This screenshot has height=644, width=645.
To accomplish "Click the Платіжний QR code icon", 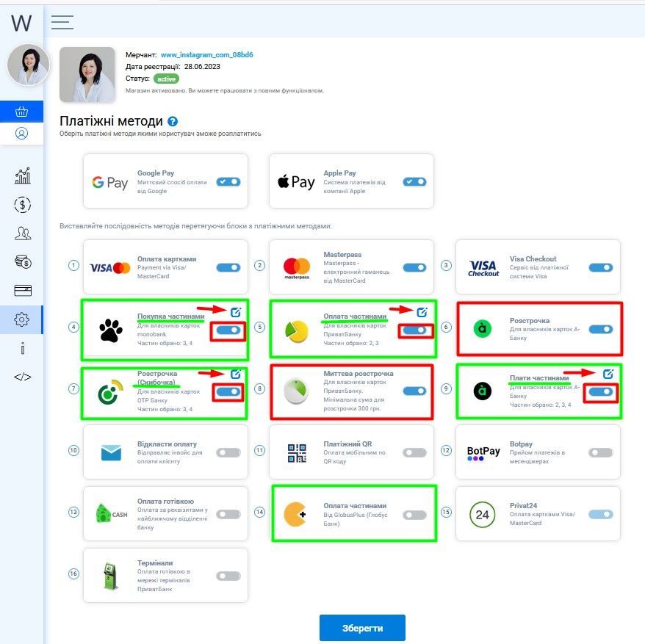I will tap(297, 453).
